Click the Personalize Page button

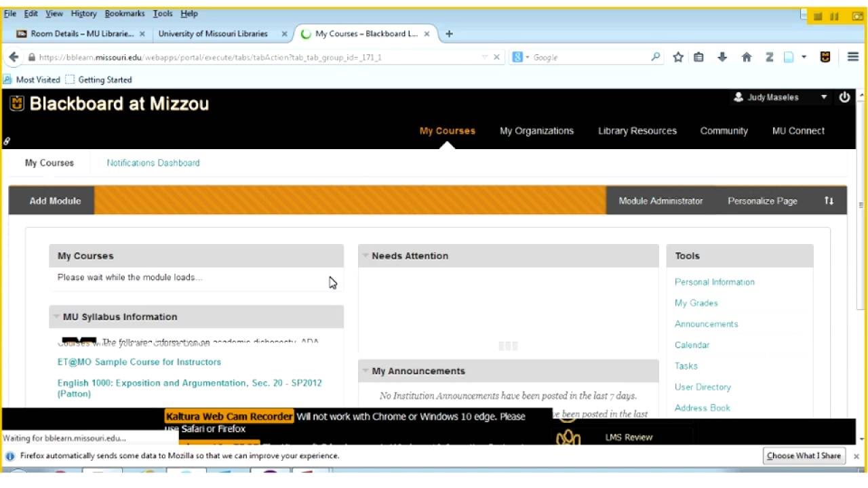[762, 201]
